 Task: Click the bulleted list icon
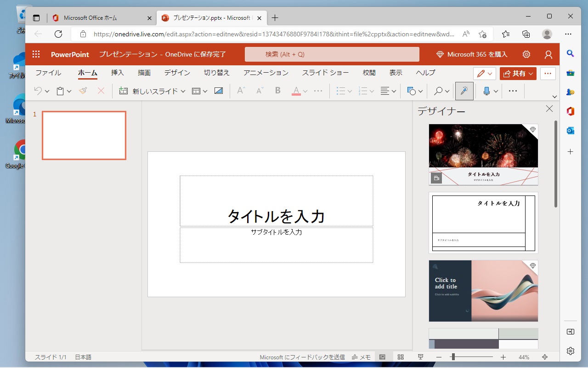pos(341,91)
